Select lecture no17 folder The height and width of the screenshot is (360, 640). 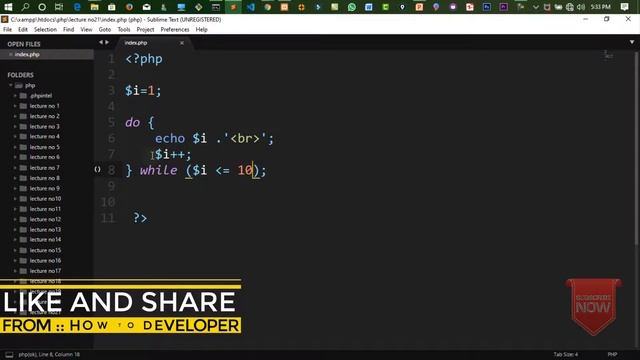click(x=45, y=271)
